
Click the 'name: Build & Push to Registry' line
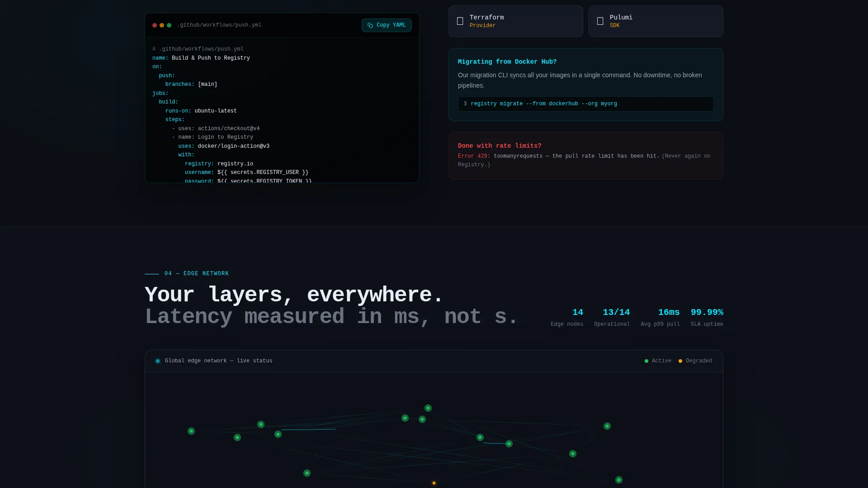point(201,58)
